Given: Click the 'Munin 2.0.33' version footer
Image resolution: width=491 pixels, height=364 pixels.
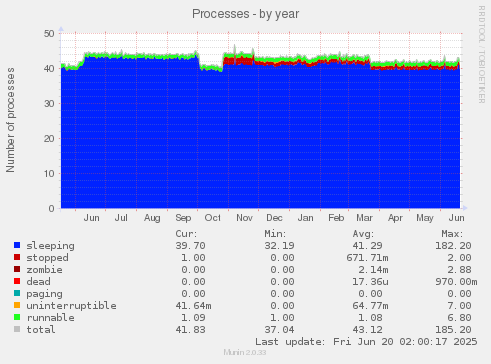Looking at the screenshot, I should 245,352.
